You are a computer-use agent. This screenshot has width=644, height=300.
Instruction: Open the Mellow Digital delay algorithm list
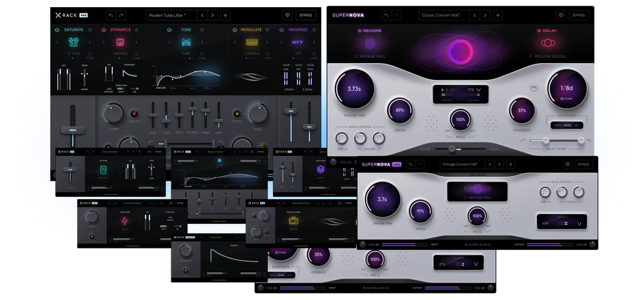548,56
